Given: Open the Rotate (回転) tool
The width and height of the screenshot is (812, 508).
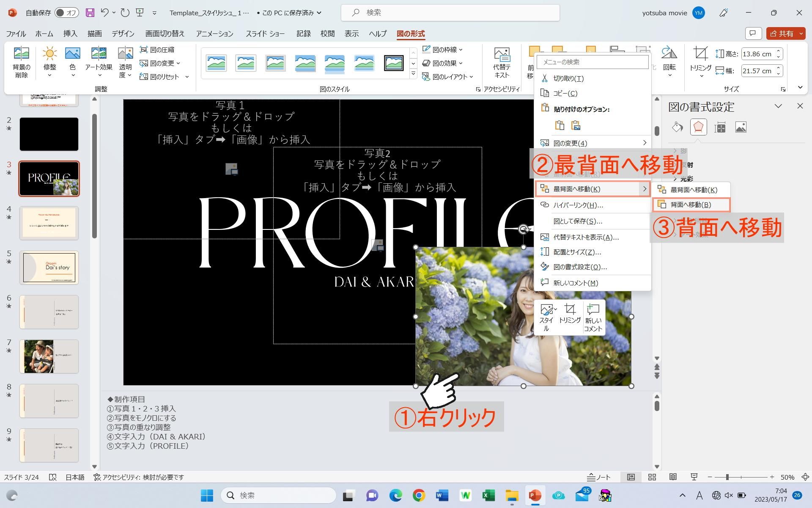Looking at the screenshot, I should (x=669, y=62).
